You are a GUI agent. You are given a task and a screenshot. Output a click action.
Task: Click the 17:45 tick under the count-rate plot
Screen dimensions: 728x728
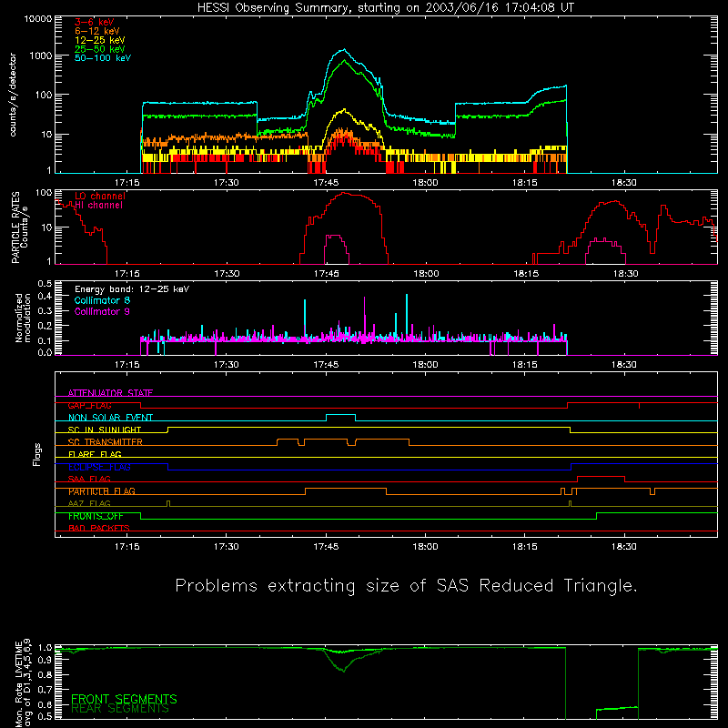click(326, 183)
